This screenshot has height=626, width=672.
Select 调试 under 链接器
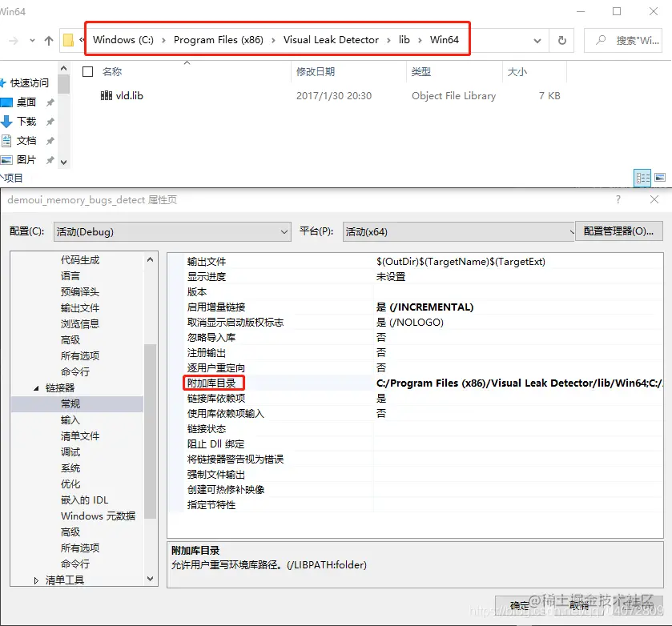70,452
